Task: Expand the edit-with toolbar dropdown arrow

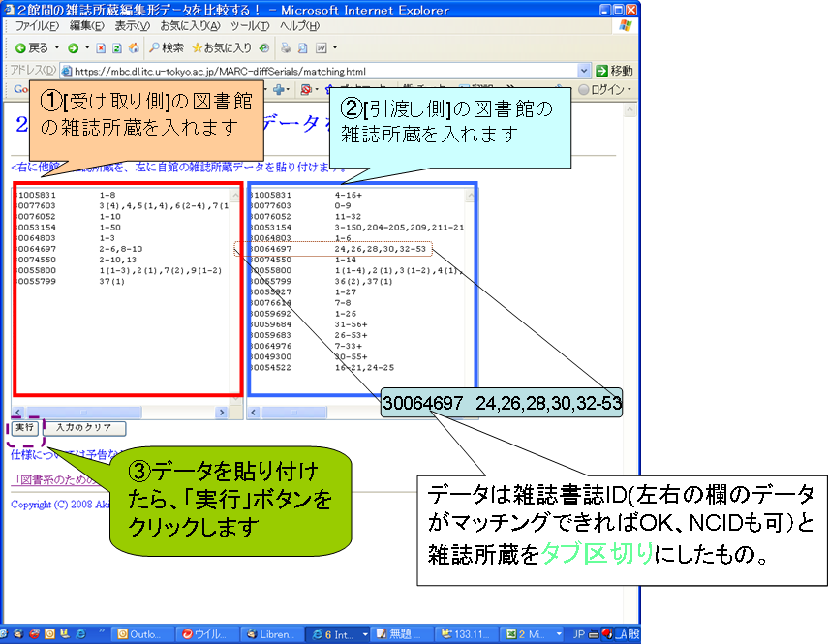Action: point(335,48)
